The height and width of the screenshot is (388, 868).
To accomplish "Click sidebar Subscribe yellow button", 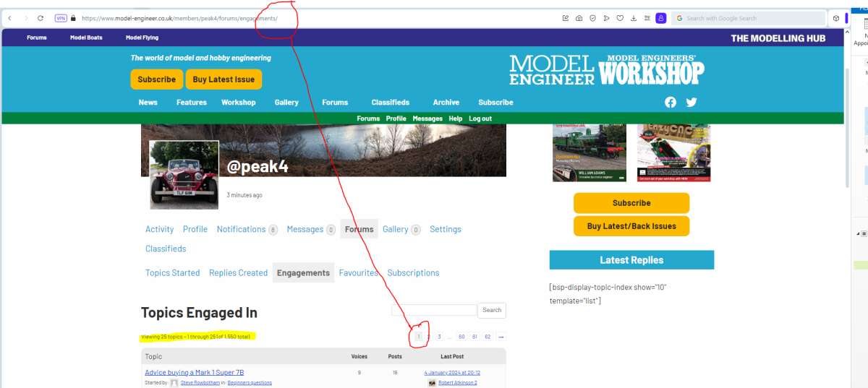I will point(631,203).
